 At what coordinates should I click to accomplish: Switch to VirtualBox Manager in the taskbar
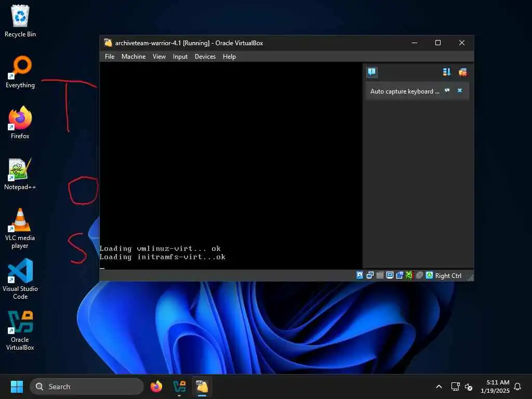tap(179, 387)
